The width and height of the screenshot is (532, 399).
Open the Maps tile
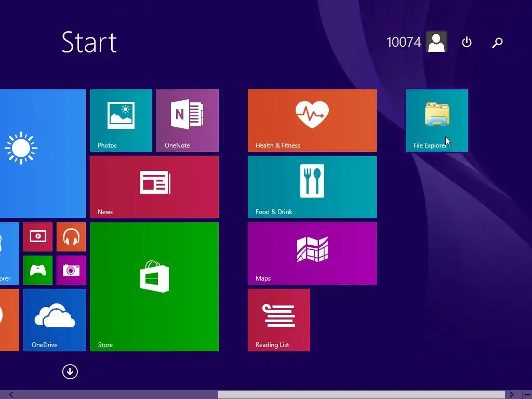312,254
